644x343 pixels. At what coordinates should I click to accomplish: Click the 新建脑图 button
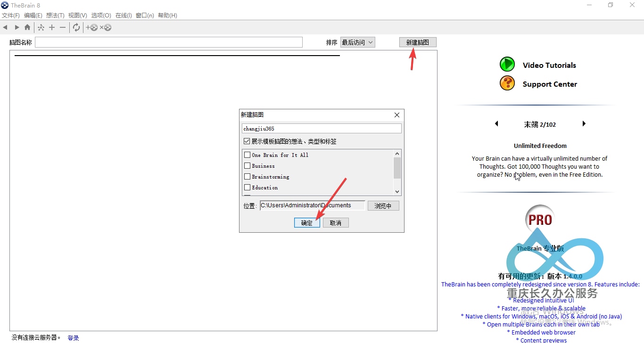pos(418,42)
